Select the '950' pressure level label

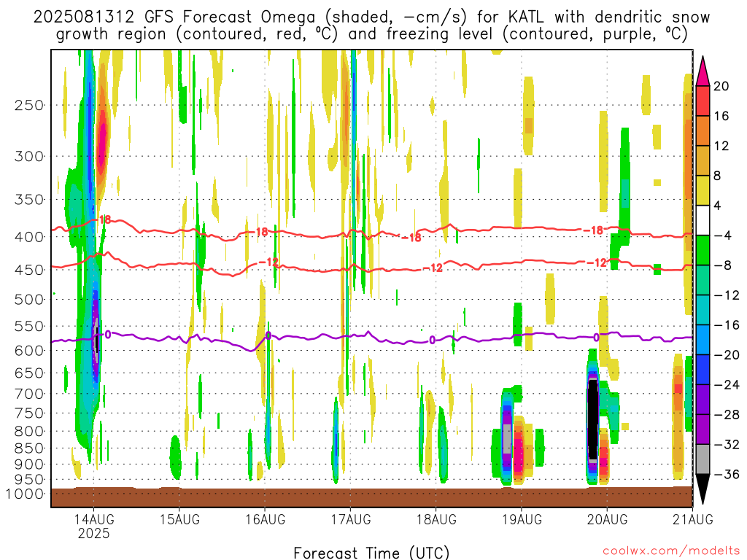(x=29, y=480)
